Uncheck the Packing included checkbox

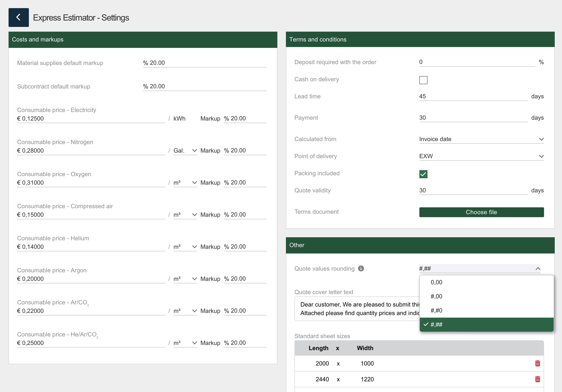423,174
